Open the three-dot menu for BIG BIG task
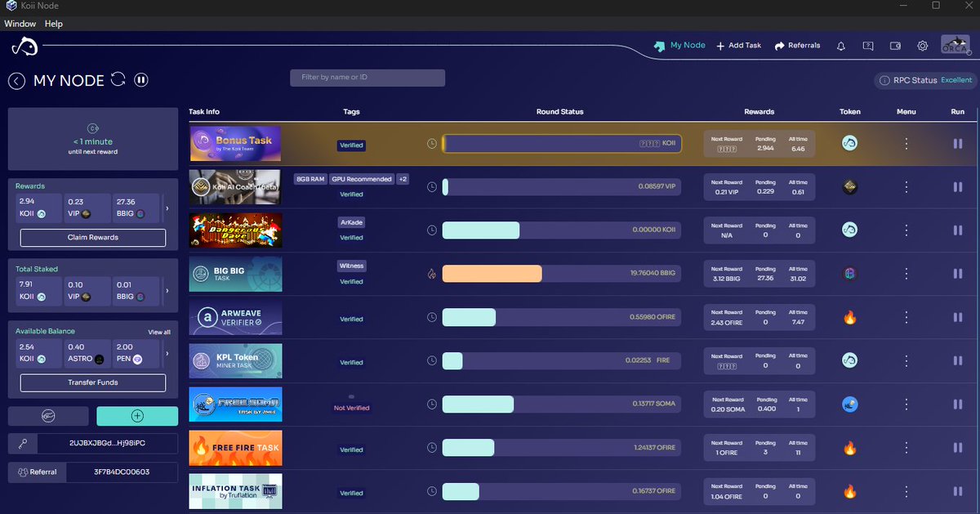 pyautogui.click(x=906, y=274)
